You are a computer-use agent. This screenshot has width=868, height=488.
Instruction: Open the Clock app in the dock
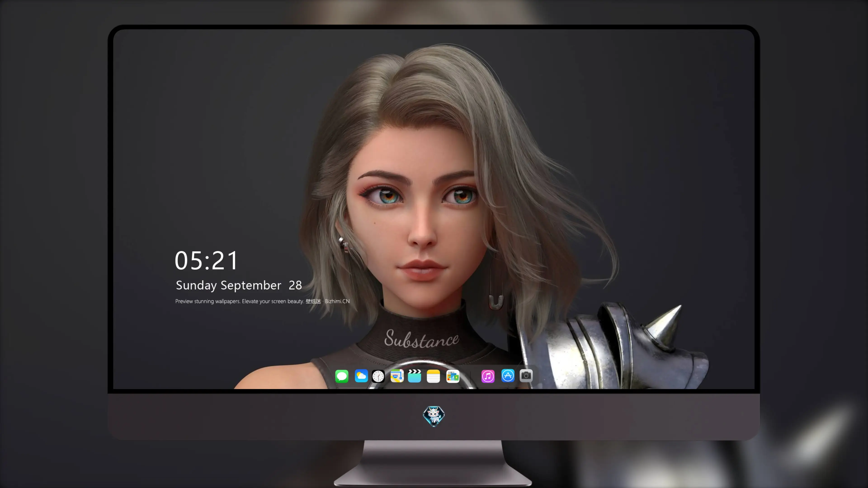[378, 376]
